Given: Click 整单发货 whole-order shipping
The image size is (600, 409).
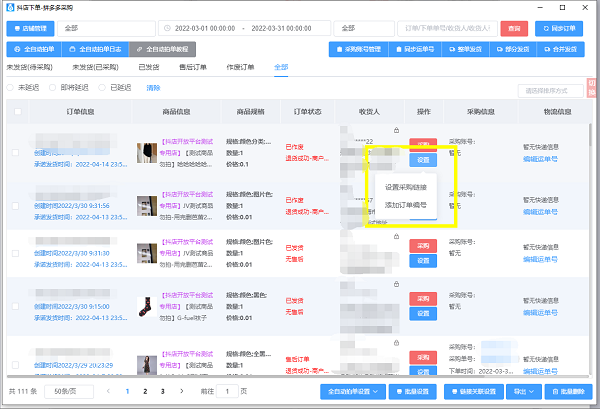Looking at the screenshot, I should point(465,49).
